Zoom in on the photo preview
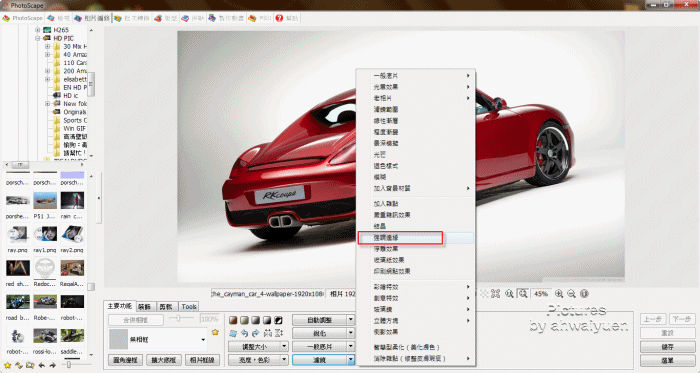Image resolution: width=700 pixels, height=373 pixels. pyautogui.click(x=559, y=294)
